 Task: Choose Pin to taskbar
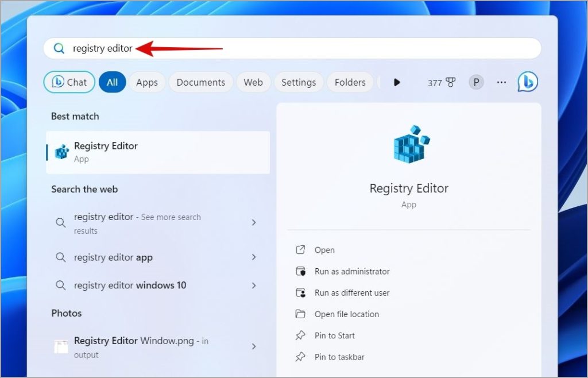[x=409, y=357]
